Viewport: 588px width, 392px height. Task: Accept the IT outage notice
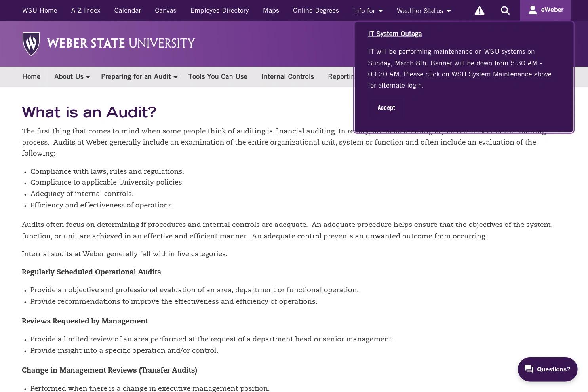tap(386, 108)
